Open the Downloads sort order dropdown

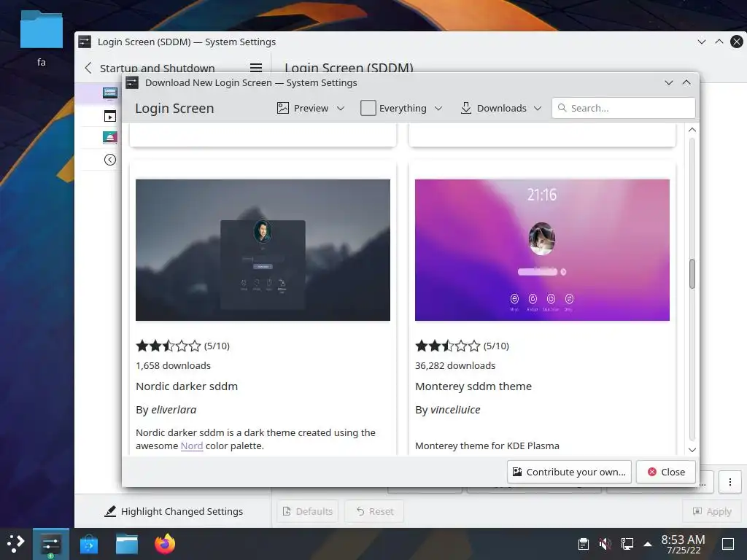coord(500,108)
